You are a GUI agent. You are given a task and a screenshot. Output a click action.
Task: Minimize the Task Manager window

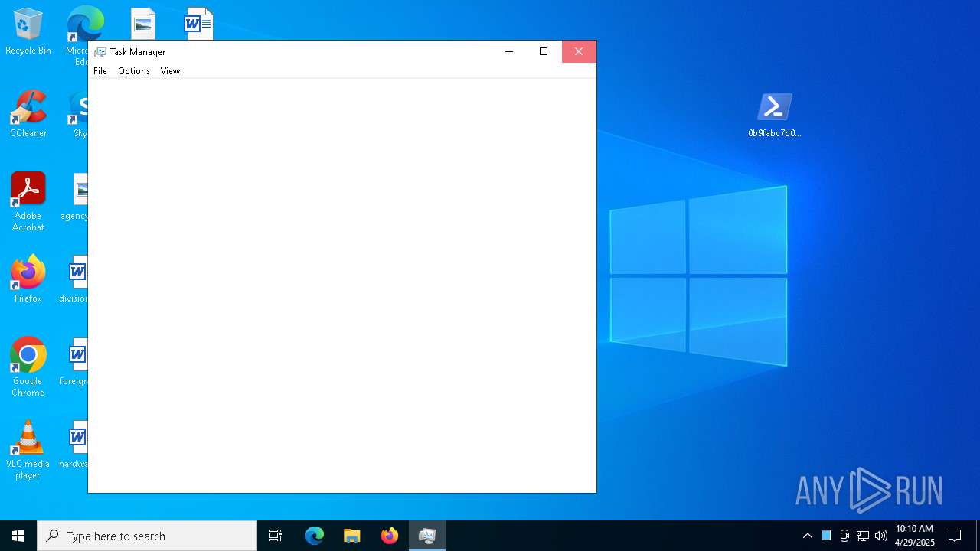509,51
